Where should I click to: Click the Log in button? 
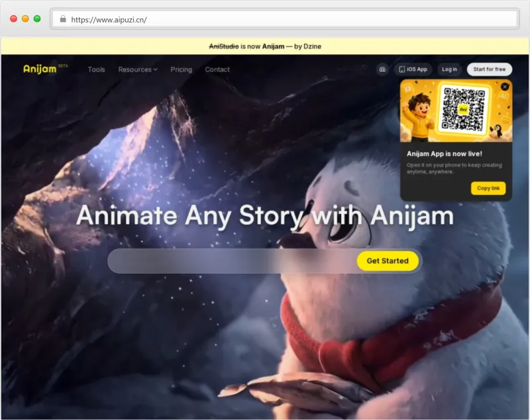[449, 70]
